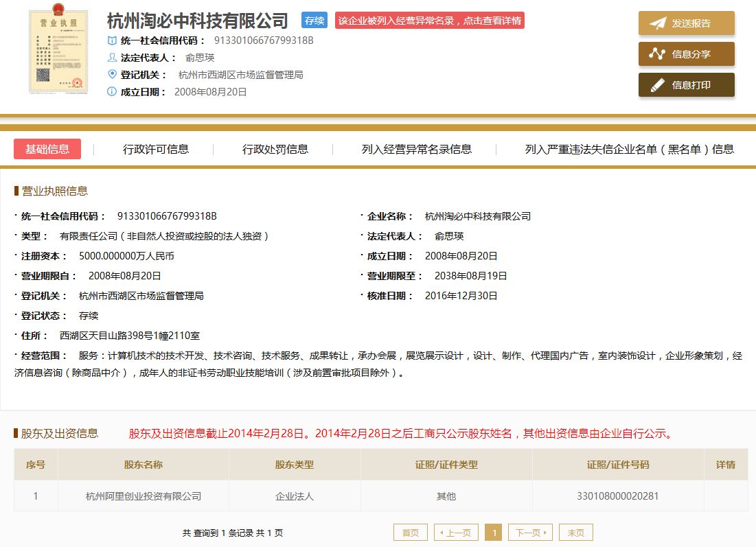Click the 营业期限自 date 2008年08月20日
This screenshot has height=547, width=756.
click(124, 276)
